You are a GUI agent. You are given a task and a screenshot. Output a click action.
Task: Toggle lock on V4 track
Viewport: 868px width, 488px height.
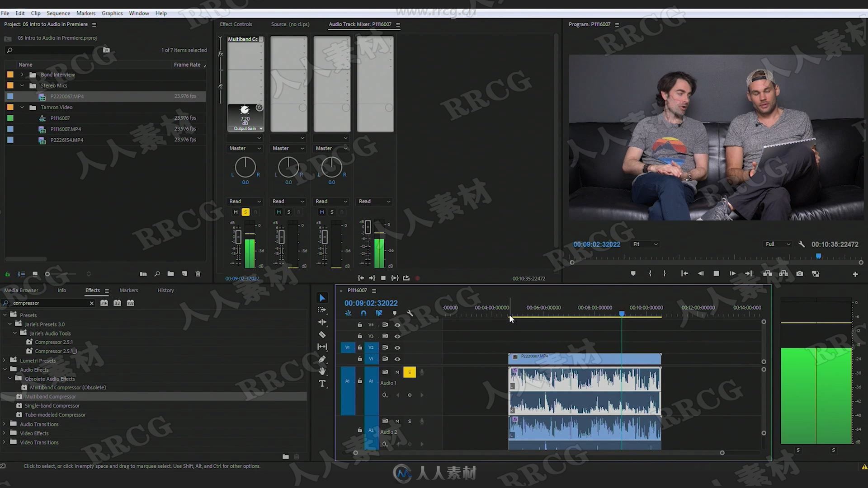tap(360, 325)
